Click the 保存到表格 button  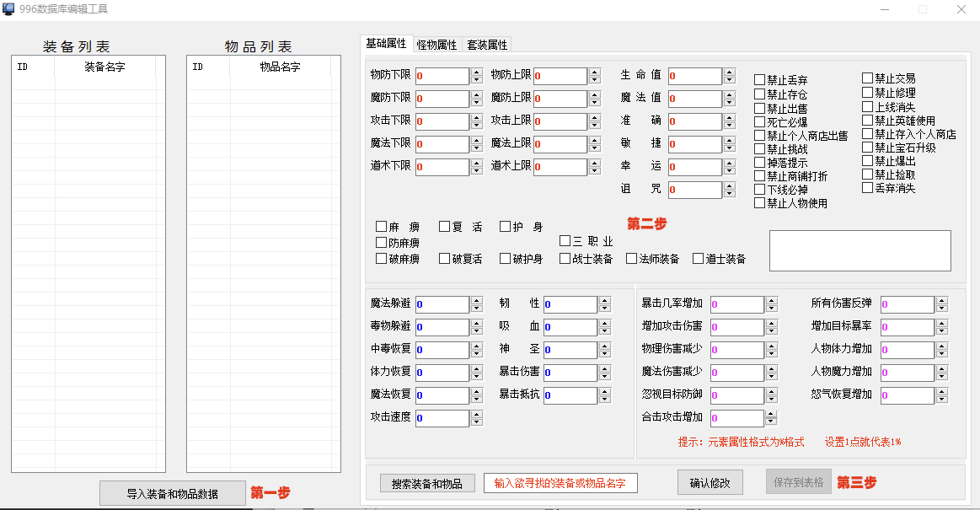(799, 482)
